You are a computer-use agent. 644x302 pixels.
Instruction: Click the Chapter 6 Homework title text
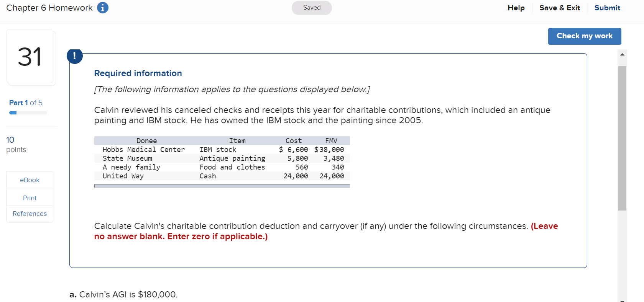(49, 7)
